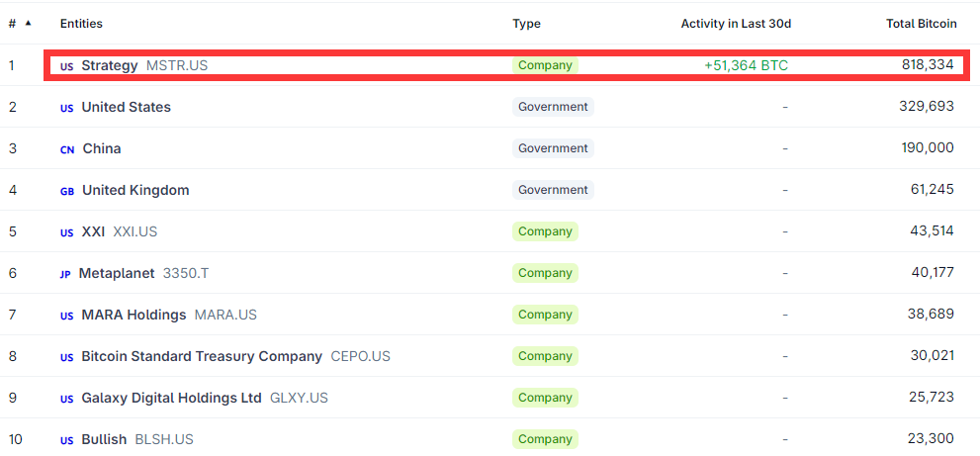Click the CEPO.US ticker
The height and width of the screenshot is (456, 980).
[x=361, y=356]
